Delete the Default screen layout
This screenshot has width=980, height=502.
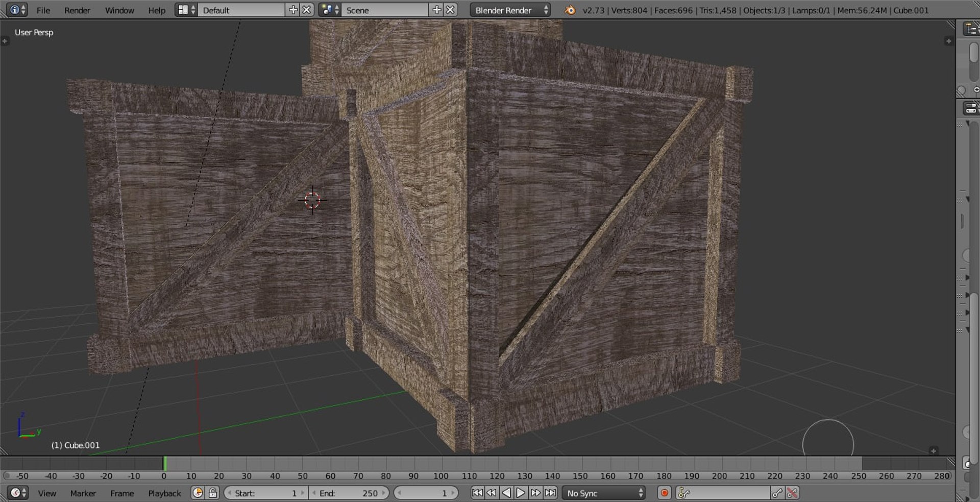pos(306,10)
